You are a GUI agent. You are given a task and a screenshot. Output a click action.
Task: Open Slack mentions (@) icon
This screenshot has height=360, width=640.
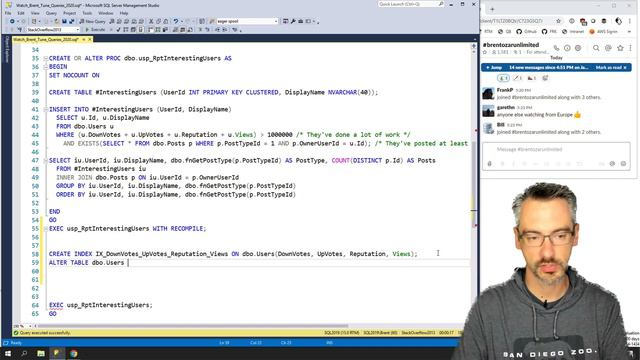pos(608,48)
